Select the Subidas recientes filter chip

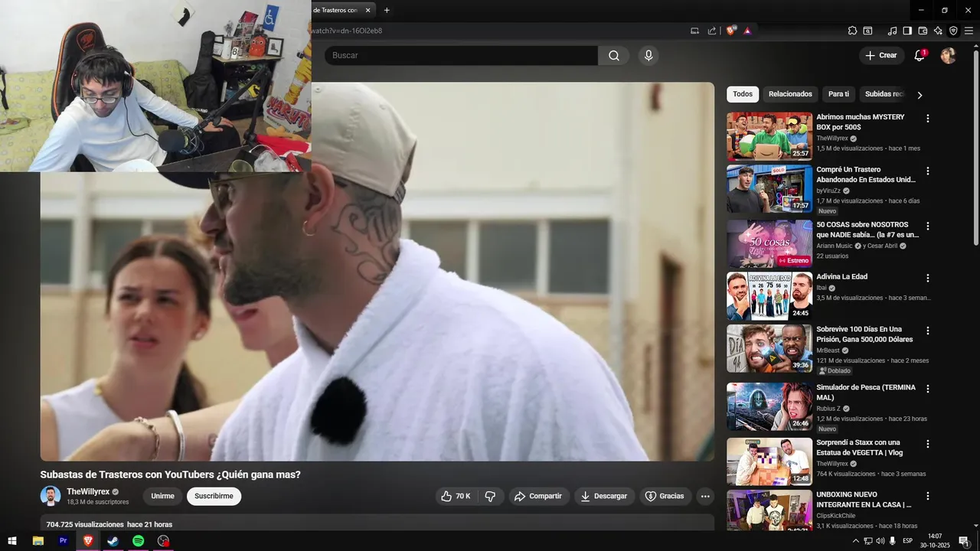pos(884,94)
